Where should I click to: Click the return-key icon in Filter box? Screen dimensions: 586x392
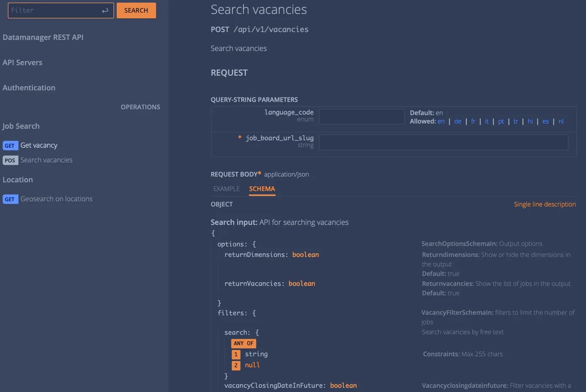pos(105,10)
